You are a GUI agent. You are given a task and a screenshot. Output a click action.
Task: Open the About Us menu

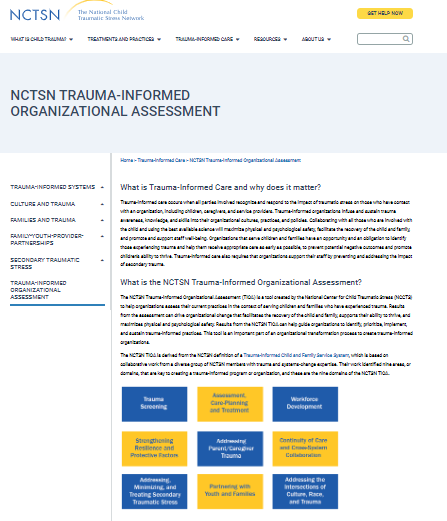tap(313, 39)
